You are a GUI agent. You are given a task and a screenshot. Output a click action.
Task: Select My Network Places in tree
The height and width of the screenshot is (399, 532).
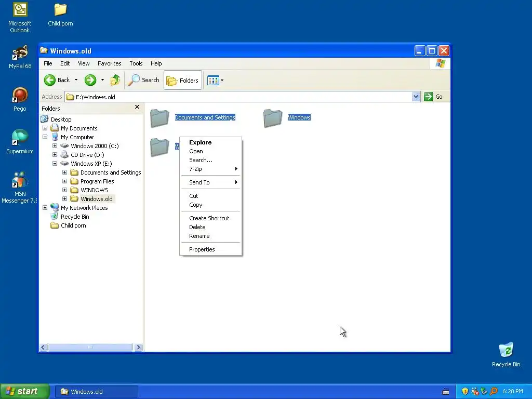(84, 208)
